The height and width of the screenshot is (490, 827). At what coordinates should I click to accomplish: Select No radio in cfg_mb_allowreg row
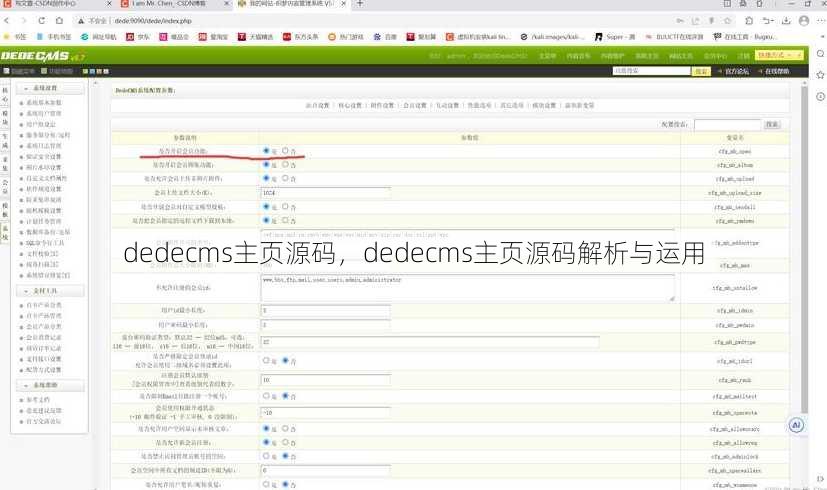[x=285, y=442]
